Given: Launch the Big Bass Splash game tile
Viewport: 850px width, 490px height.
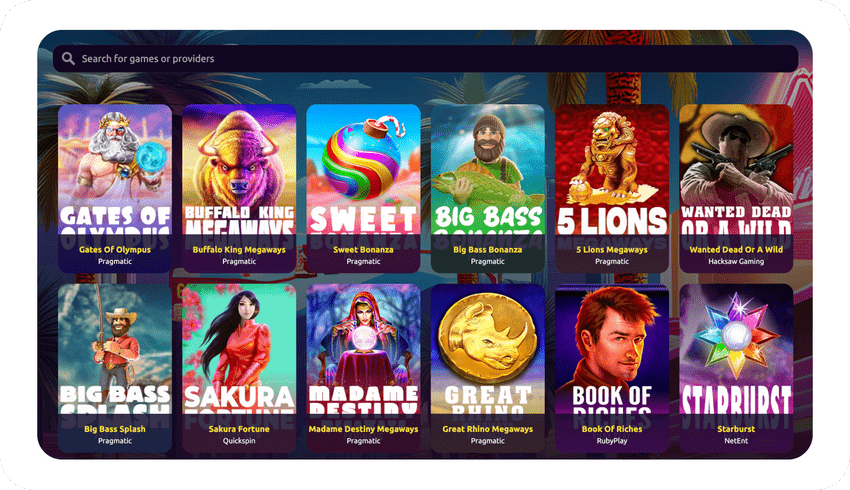Looking at the screenshot, I should 115,368.
